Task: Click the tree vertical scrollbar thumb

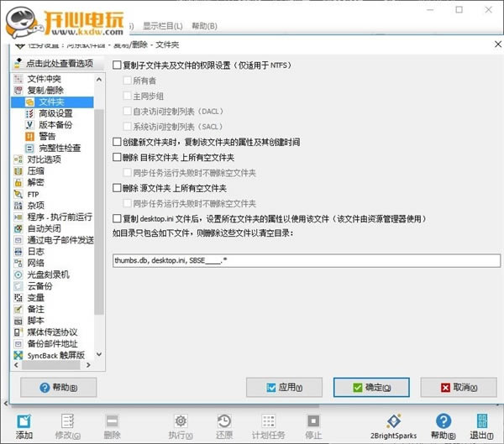Action: coord(99,212)
